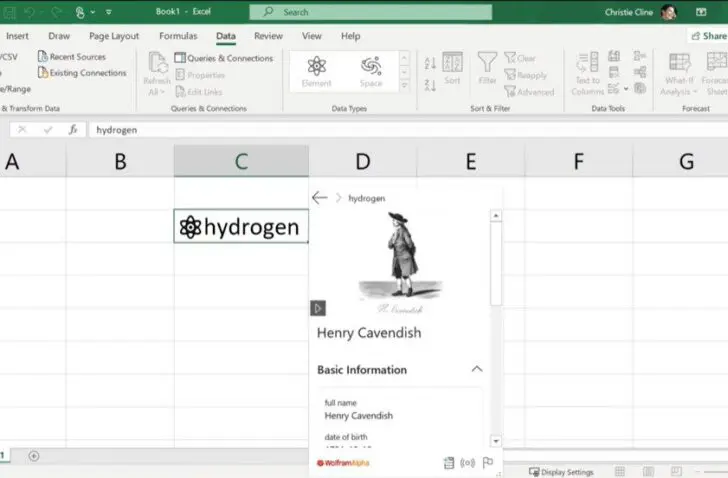Screen dimensions: 728x478
Task: Sort A to Z ascending
Action: 430,63
